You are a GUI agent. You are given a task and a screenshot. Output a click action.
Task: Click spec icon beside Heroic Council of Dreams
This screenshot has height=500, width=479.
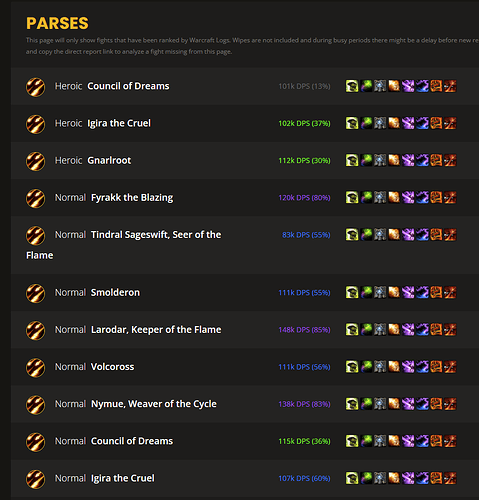pyautogui.click(x=35, y=87)
